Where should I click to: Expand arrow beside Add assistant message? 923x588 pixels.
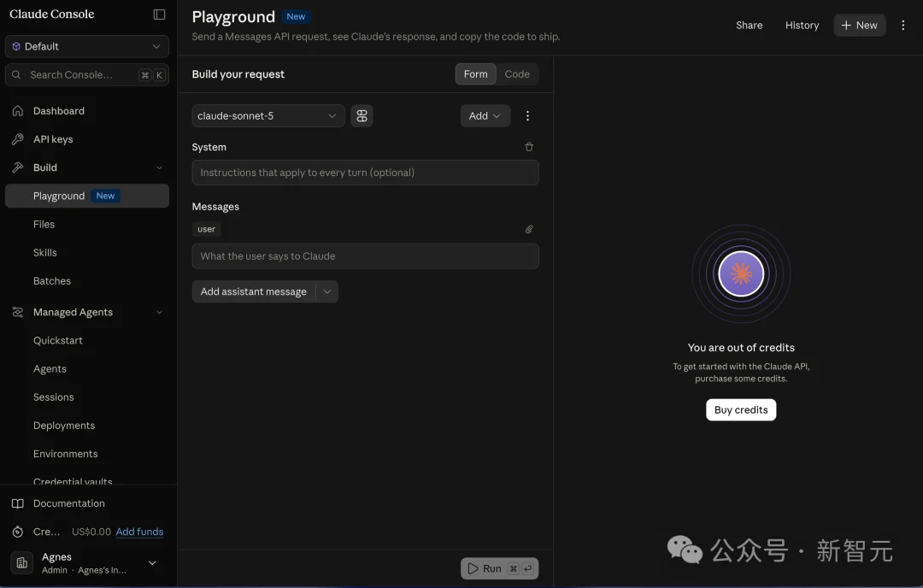coord(327,291)
